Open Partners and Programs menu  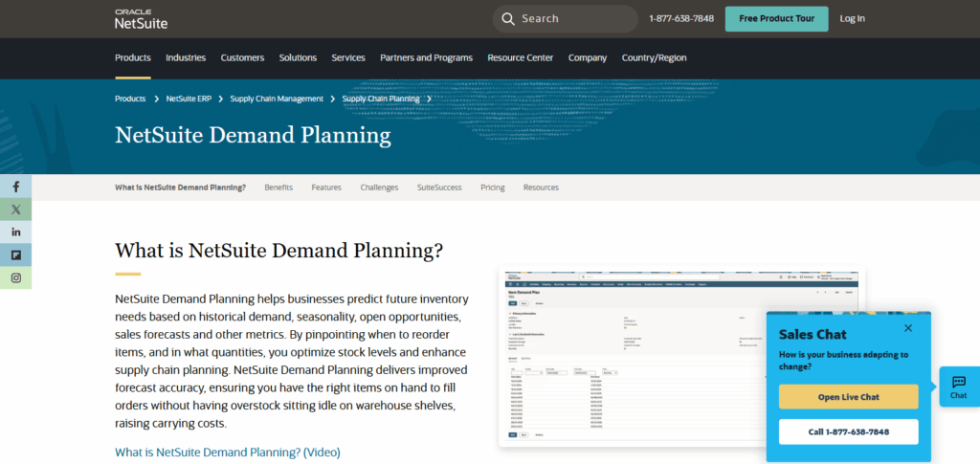click(x=426, y=57)
